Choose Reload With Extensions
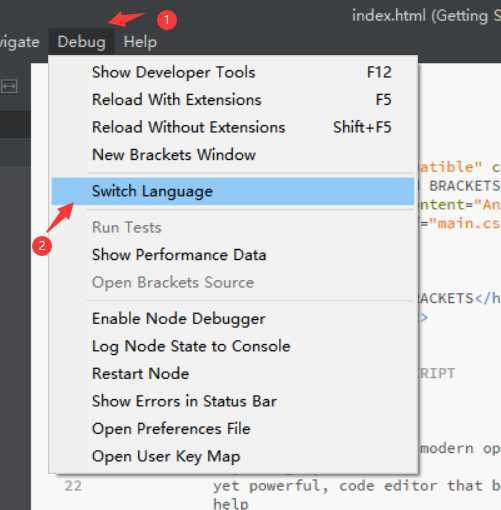 [233, 100]
